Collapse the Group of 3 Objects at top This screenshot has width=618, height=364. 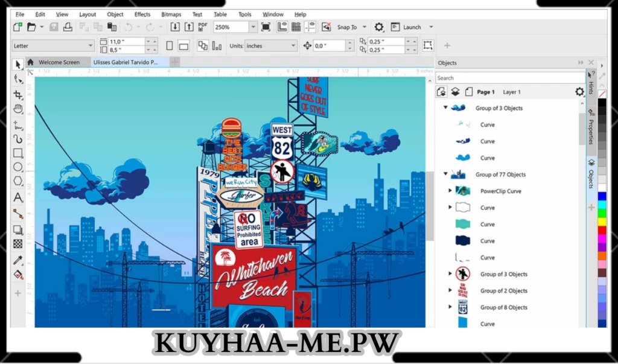coord(445,107)
